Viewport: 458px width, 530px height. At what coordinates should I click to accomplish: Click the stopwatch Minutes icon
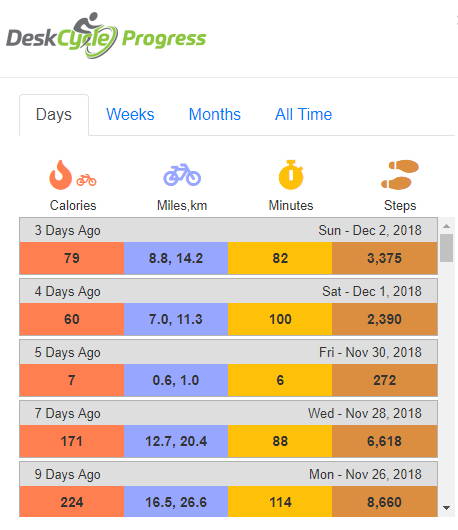tap(291, 174)
